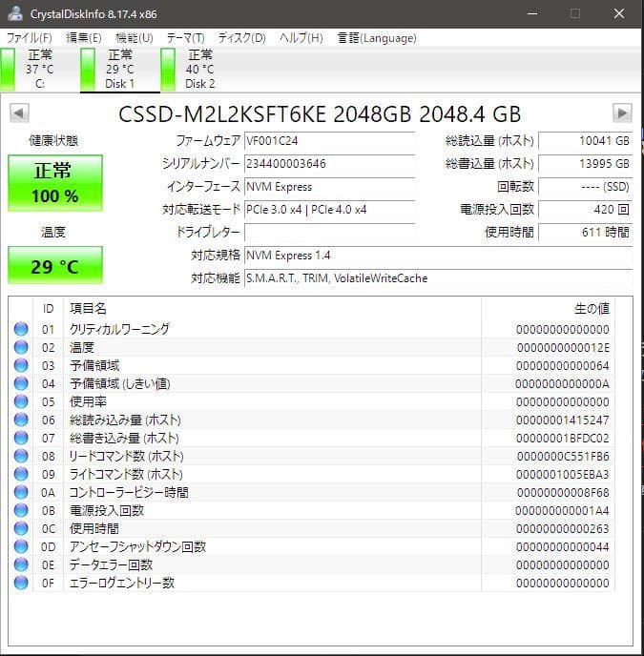Click status orb for 総読み込み量 (ホスト) row
644x656 pixels.
pos(21,420)
